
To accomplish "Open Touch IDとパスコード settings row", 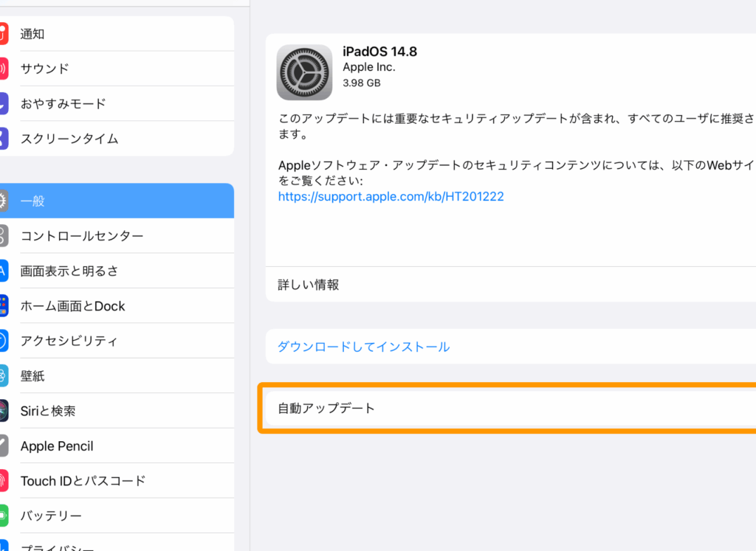I will [117, 481].
